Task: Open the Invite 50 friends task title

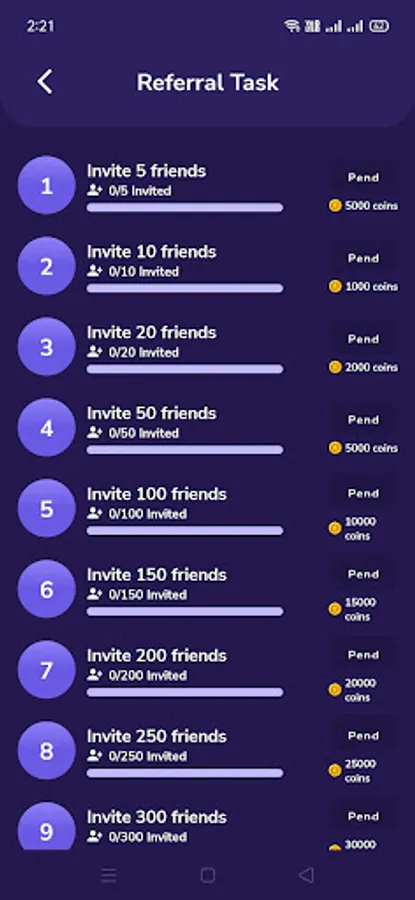Action: (x=152, y=413)
